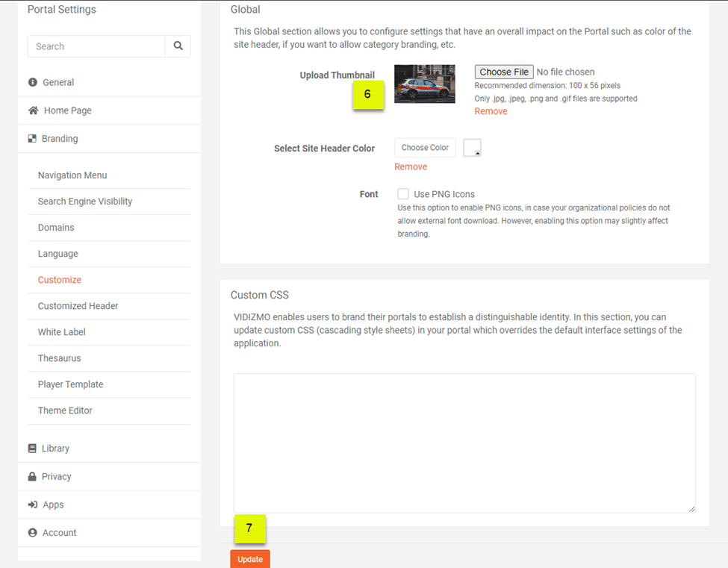Click Remove under Select Site Header Color

pyautogui.click(x=410, y=166)
